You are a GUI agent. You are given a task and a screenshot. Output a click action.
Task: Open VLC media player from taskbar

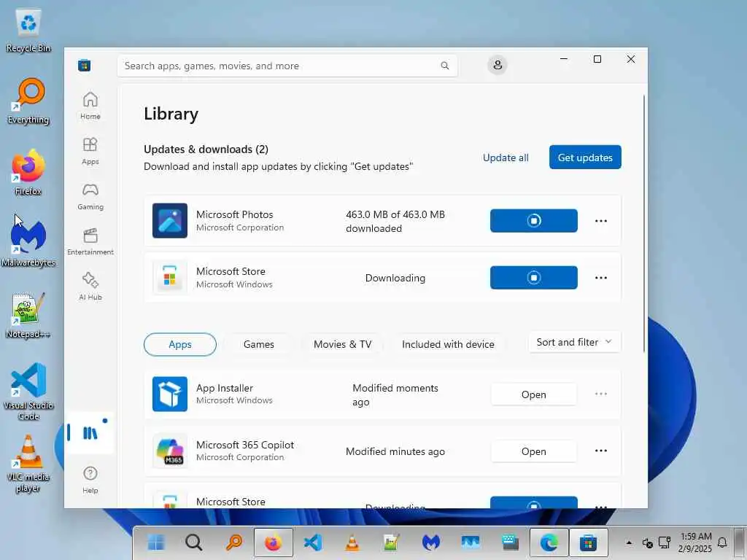(x=352, y=542)
